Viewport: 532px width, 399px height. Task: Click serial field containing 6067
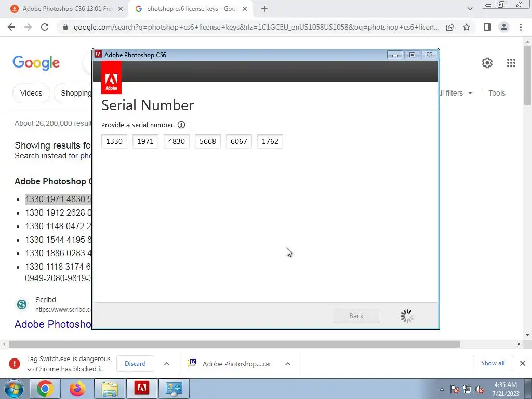coord(239,141)
